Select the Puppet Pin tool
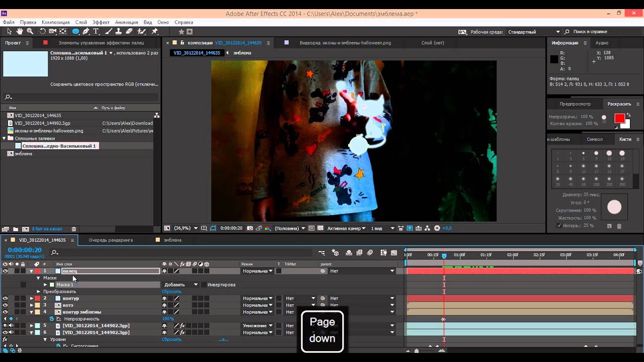Viewport: 644px width, 362px height. click(154, 31)
